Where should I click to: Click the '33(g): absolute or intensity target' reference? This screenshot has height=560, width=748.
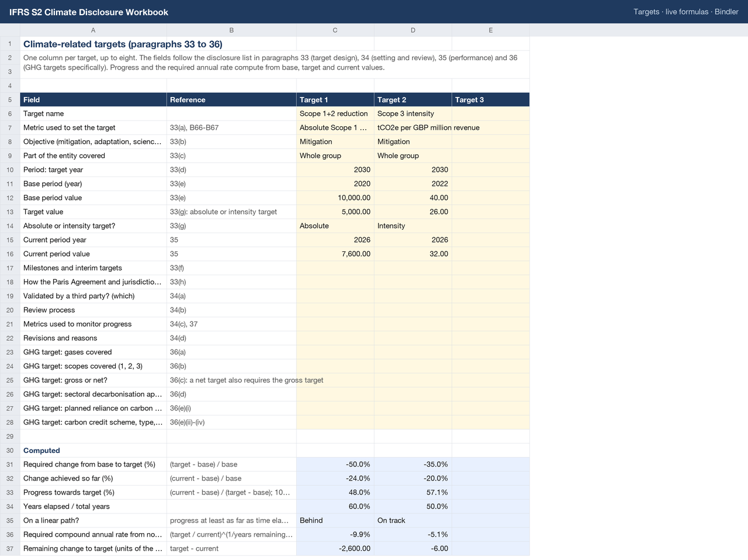pyautogui.click(x=223, y=212)
